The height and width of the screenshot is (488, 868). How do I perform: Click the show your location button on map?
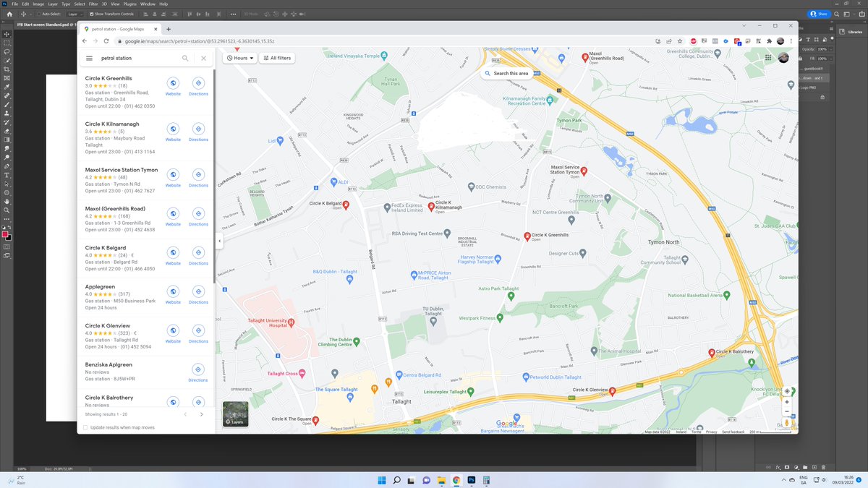coord(787,391)
